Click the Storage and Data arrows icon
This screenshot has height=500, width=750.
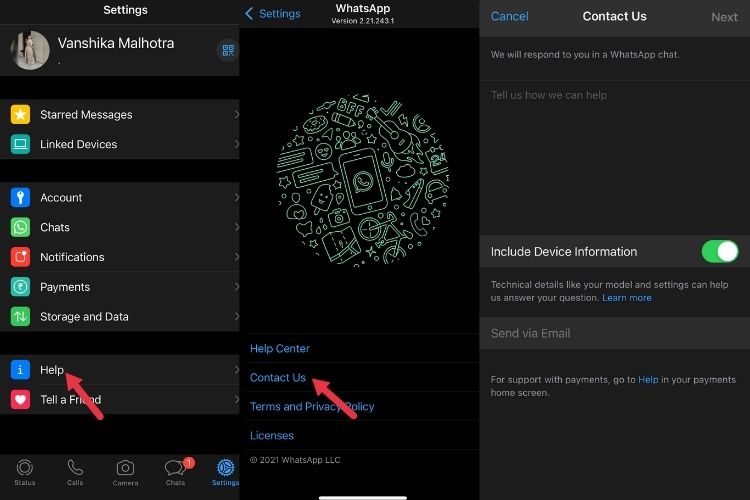pos(20,316)
